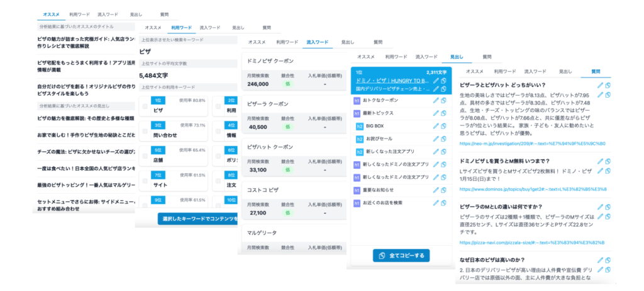The image size is (644, 291).
Task: Select the マルゲリータ keyword card title
Action: (262, 232)
